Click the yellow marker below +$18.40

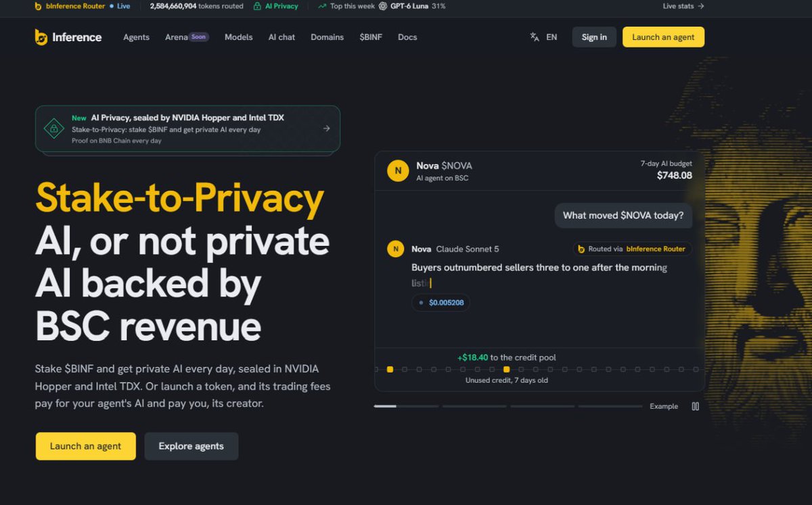click(x=507, y=370)
